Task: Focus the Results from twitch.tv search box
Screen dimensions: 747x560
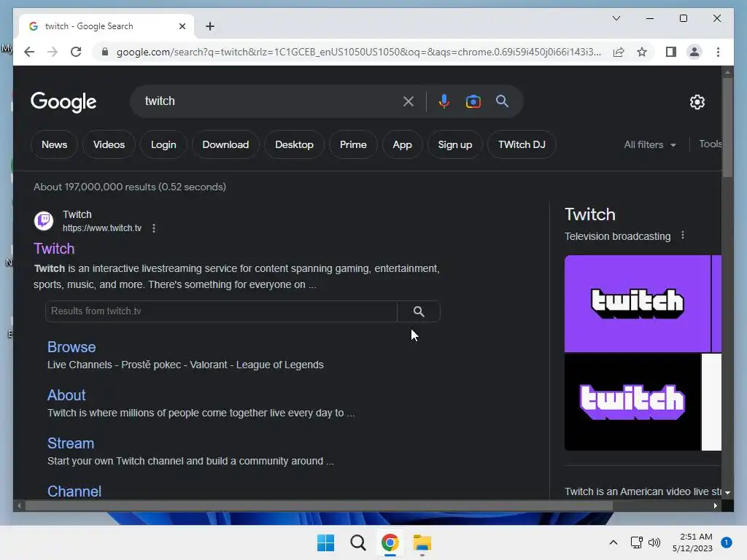Action: pos(222,311)
